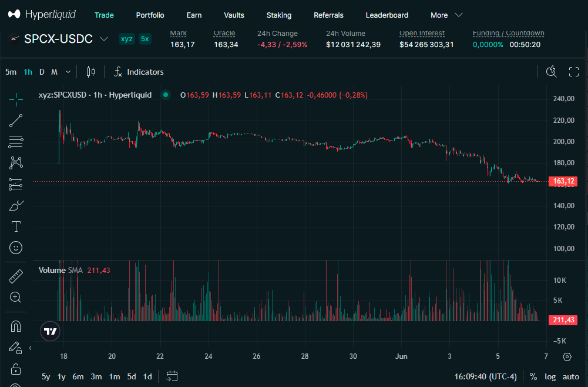588x387 pixels.
Task: Open the emoji icons tool
Action: pos(16,248)
